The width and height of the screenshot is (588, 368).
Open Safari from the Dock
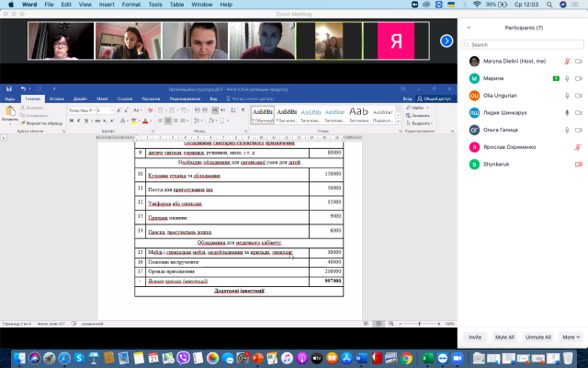64,358
